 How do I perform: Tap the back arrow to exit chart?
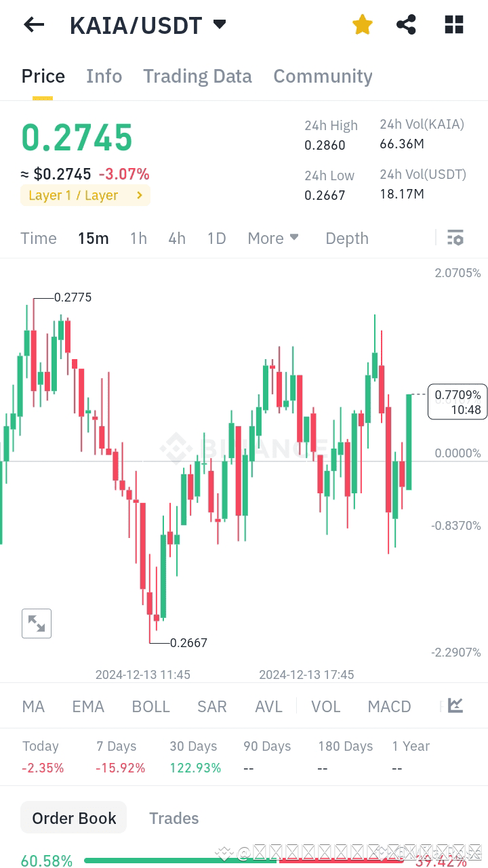33,24
